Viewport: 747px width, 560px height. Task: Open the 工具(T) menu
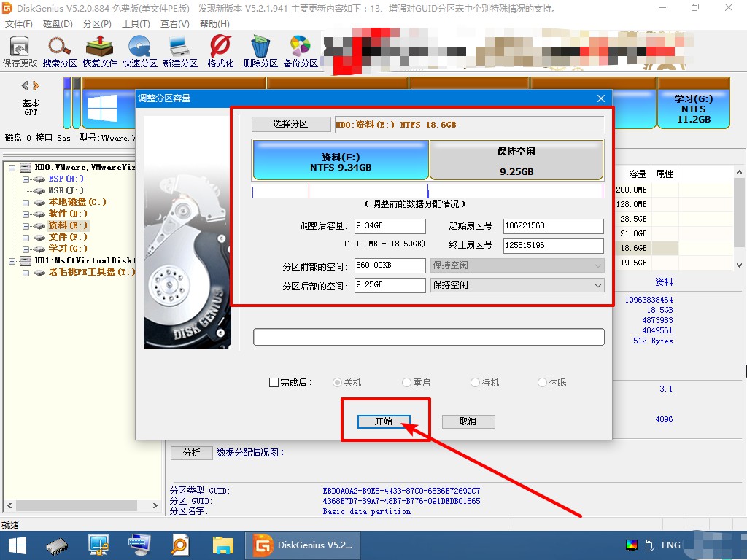(x=136, y=24)
